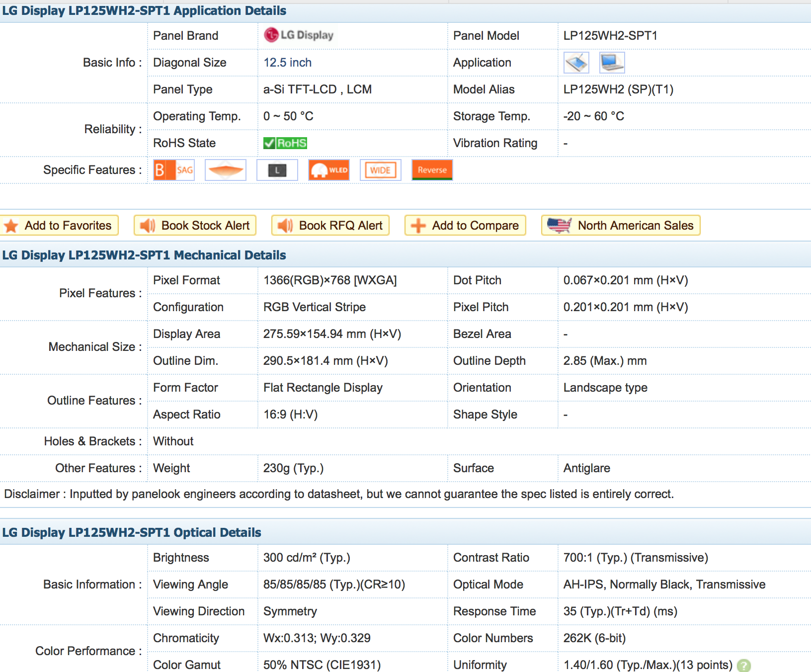Click viewing direction value Symmetry
The image size is (811, 672).
pos(290,611)
